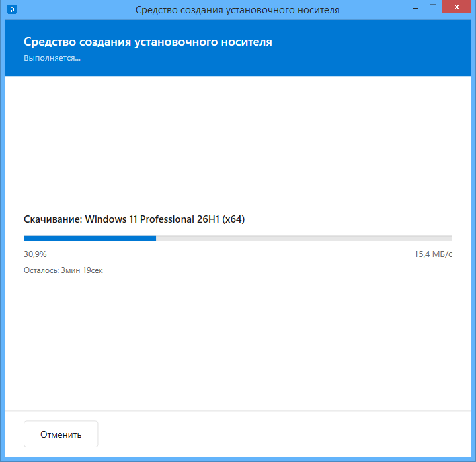The width and height of the screenshot is (476, 462).
Task: Minimize the window
Action: [415, 7]
